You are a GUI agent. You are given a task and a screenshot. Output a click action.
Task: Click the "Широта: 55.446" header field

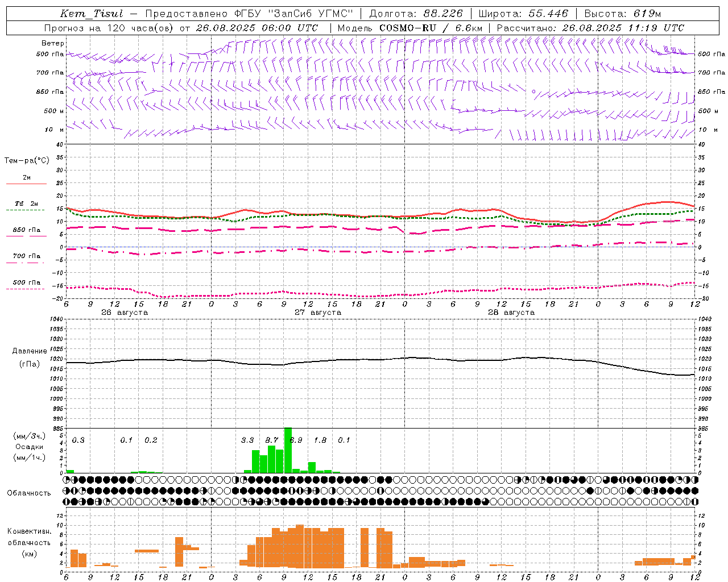(523, 14)
